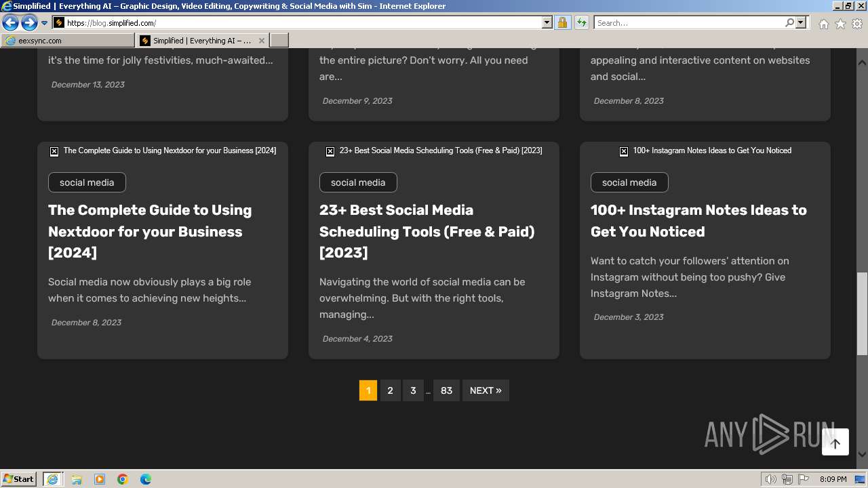Image resolution: width=868 pixels, height=488 pixels.
Task: Go to pagination page 3
Action: [x=413, y=390]
